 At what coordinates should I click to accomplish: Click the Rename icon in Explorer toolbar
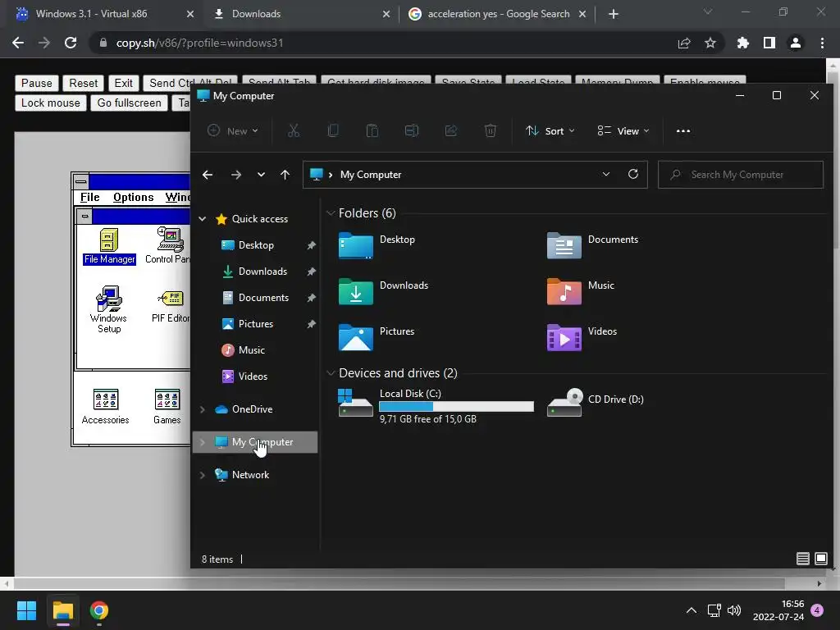(412, 130)
